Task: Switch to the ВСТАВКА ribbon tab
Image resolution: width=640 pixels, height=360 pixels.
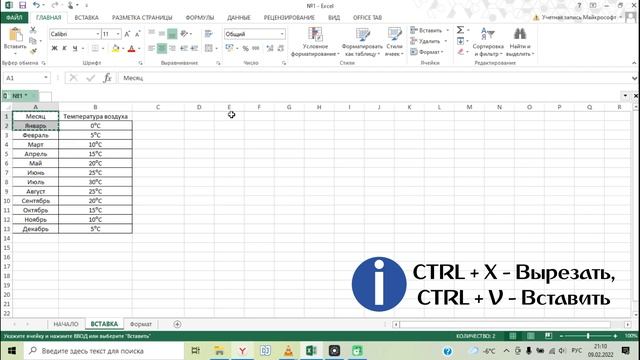Action: point(87,18)
